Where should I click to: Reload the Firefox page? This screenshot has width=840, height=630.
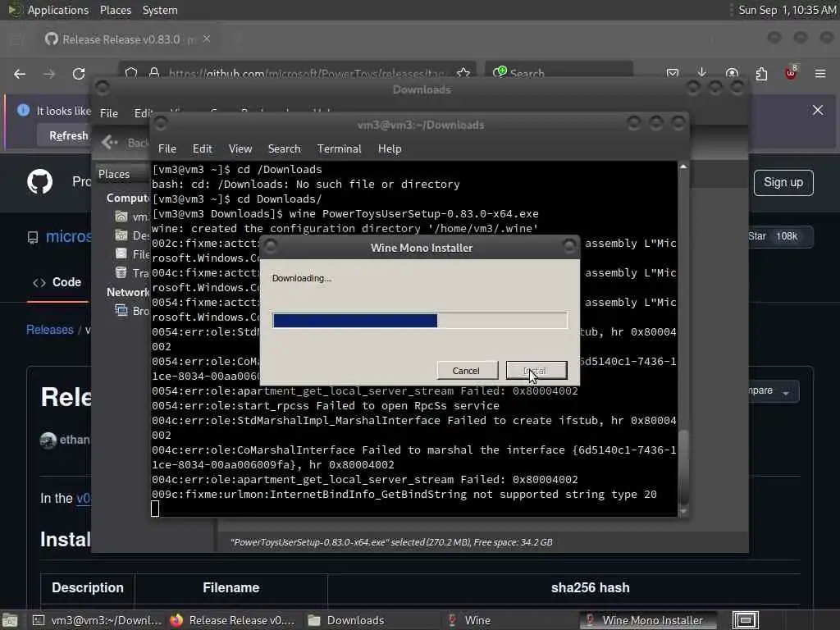point(79,73)
